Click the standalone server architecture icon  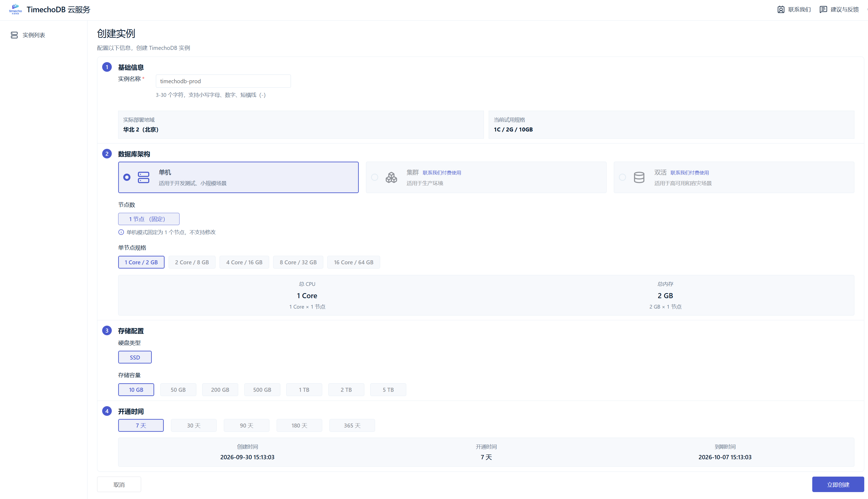144,177
